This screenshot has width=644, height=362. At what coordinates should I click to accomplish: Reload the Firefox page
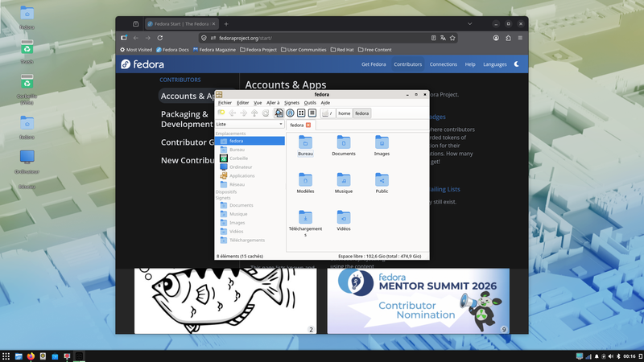point(159,38)
